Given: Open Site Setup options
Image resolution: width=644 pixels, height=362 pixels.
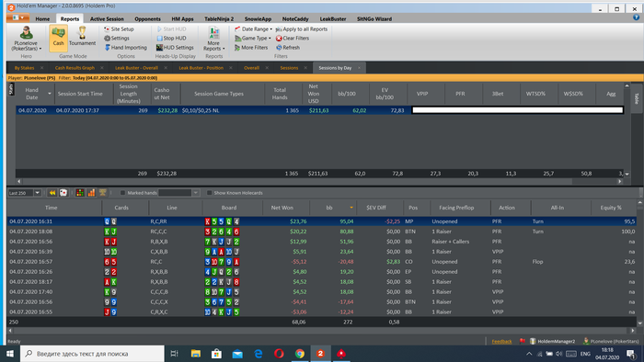Looking at the screenshot, I should click(x=119, y=29).
